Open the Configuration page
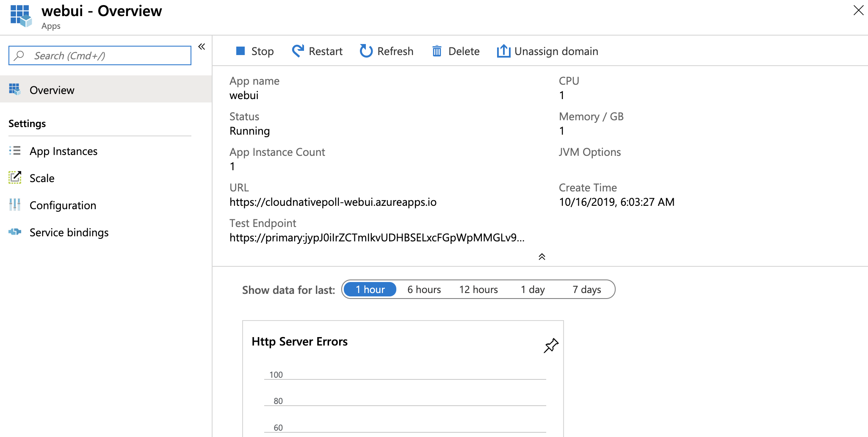 [63, 205]
